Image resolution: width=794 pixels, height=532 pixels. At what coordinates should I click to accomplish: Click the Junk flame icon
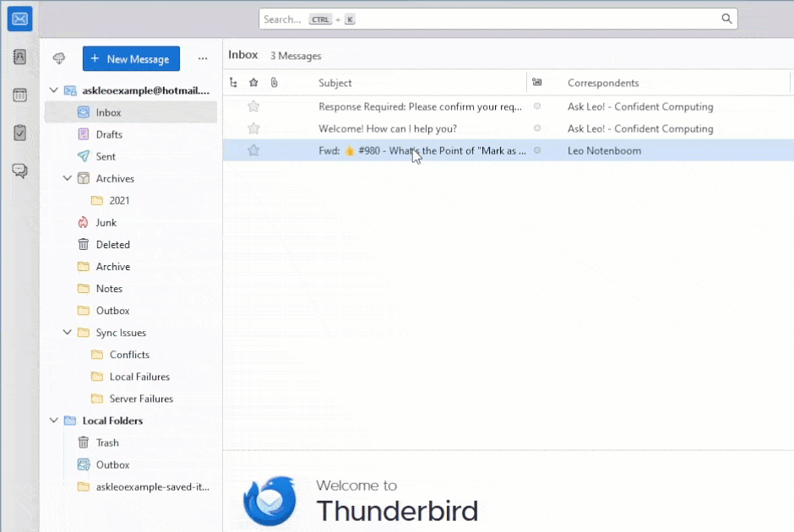tap(83, 222)
